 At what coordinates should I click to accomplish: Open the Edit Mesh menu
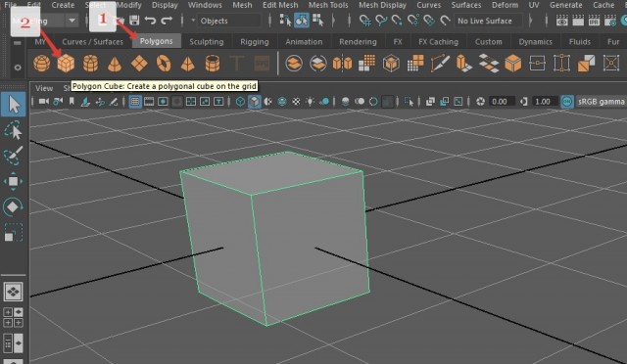click(x=280, y=5)
